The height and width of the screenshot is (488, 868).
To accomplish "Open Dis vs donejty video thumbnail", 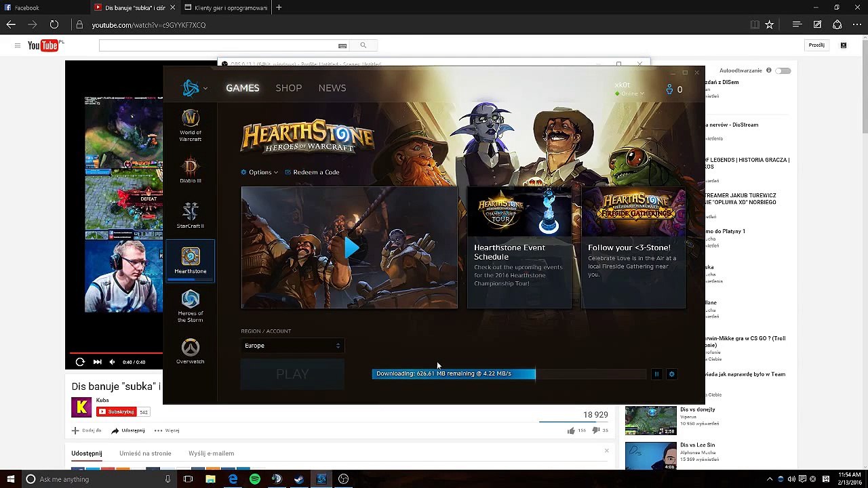I will (651, 421).
